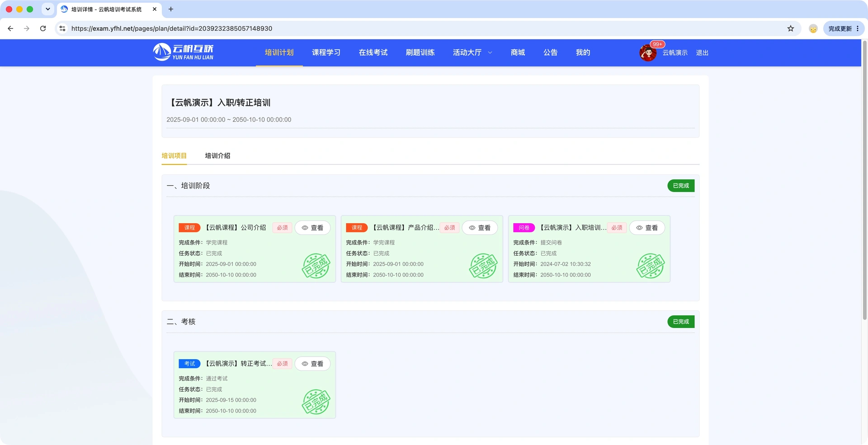
Task: View the 产品介绍 course task
Action: point(480,228)
